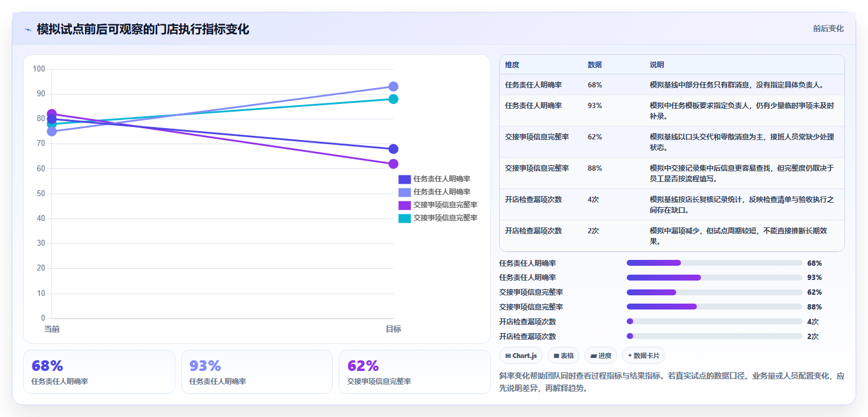Click the periwinkle data point at 93 on 目标
The width and height of the screenshot is (868, 417).
[394, 86]
